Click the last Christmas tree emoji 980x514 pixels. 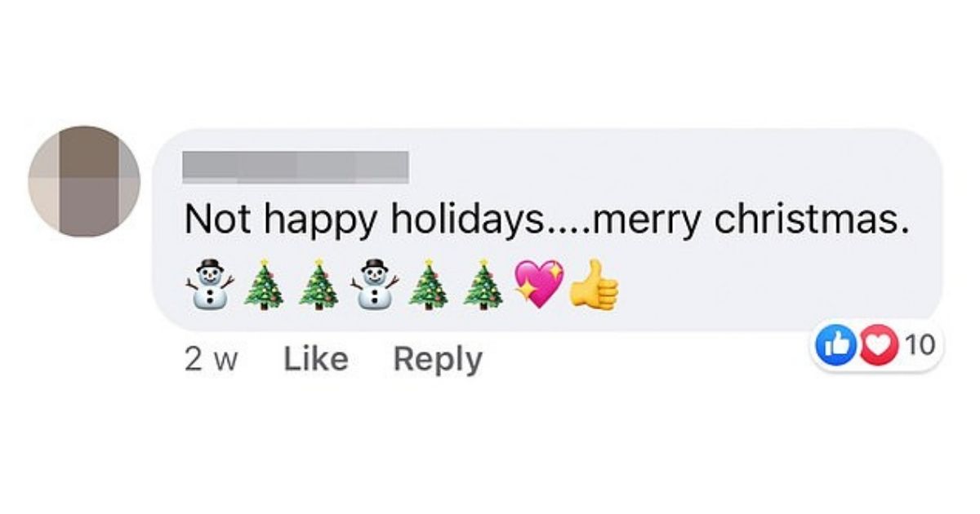coord(483,285)
